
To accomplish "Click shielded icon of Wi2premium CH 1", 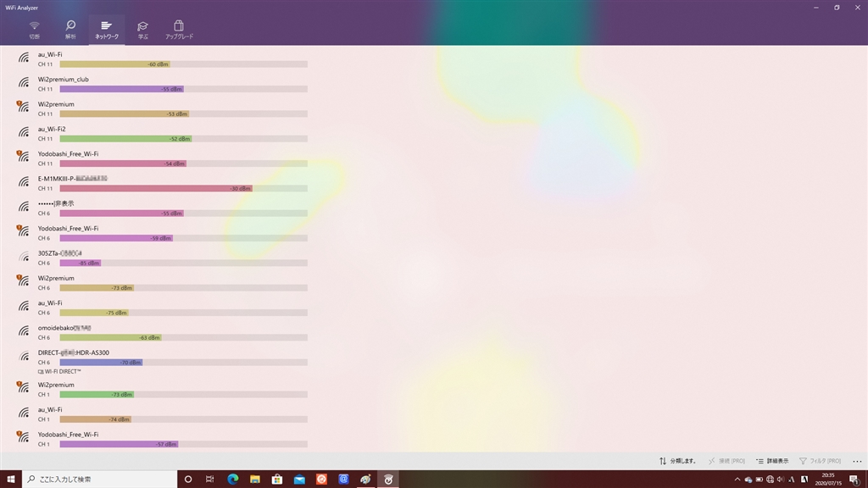I will point(23,388).
